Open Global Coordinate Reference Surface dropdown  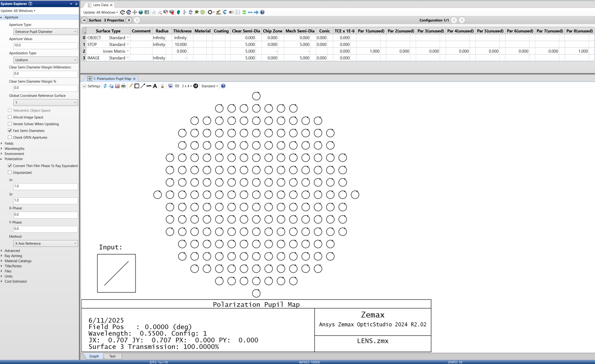point(46,103)
